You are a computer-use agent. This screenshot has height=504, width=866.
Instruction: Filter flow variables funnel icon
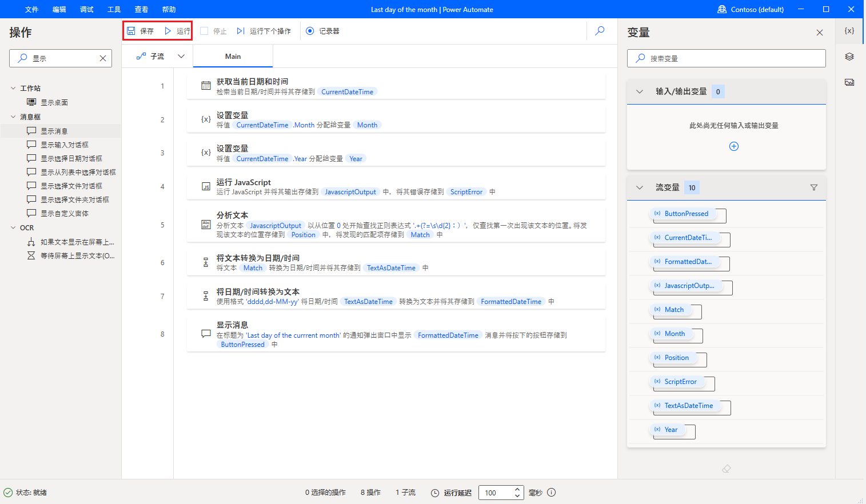(x=814, y=187)
